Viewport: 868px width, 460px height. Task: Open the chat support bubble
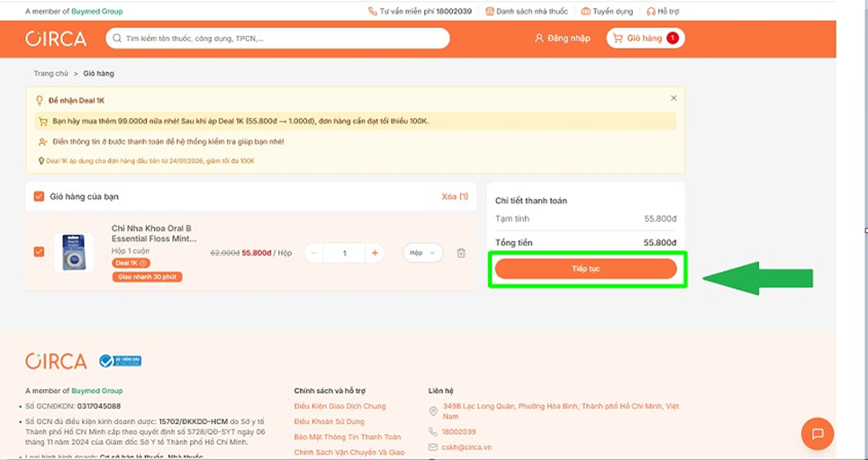817,434
